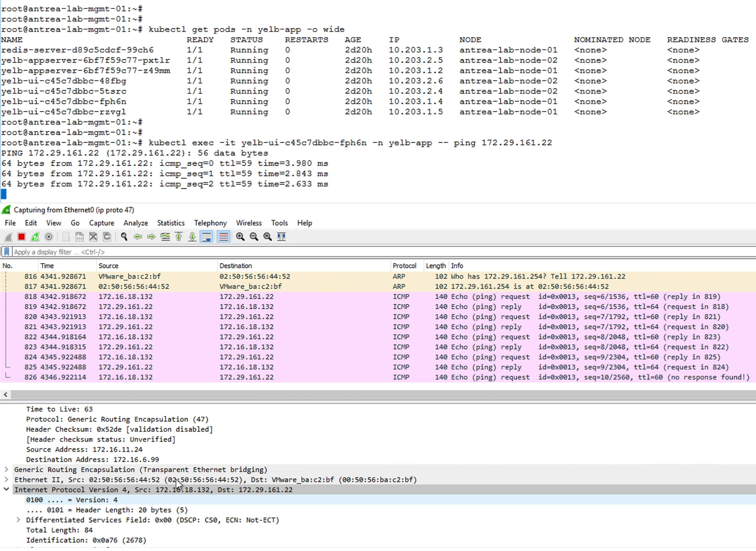Restart the current capture (green fin icon)

35,237
